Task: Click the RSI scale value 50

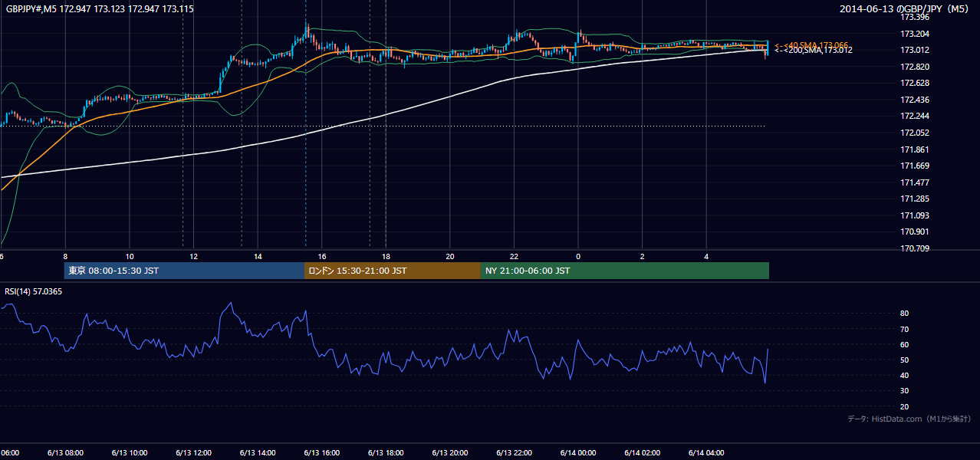Action: pos(905,360)
